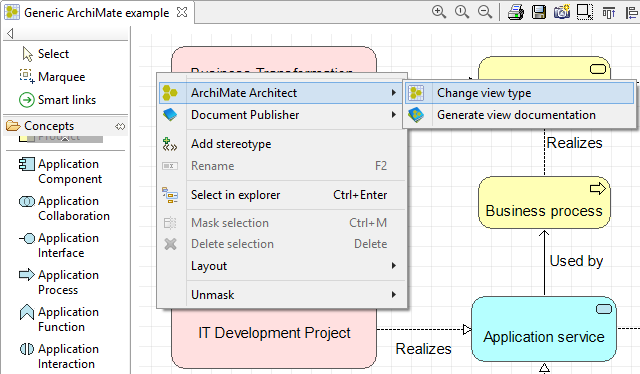Click the camera snapshot icon

pyautogui.click(x=562, y=12)
